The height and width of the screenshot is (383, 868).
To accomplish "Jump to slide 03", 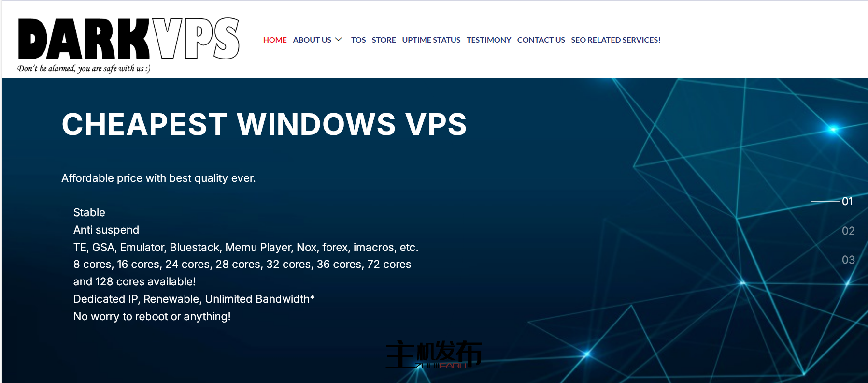I will (x=848, y=260).
